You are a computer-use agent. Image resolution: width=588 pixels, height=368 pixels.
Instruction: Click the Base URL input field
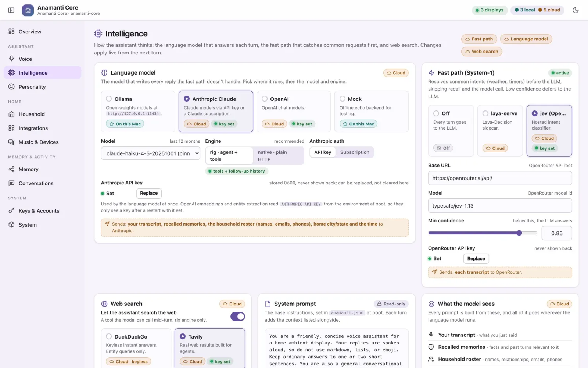coord(500,178)
